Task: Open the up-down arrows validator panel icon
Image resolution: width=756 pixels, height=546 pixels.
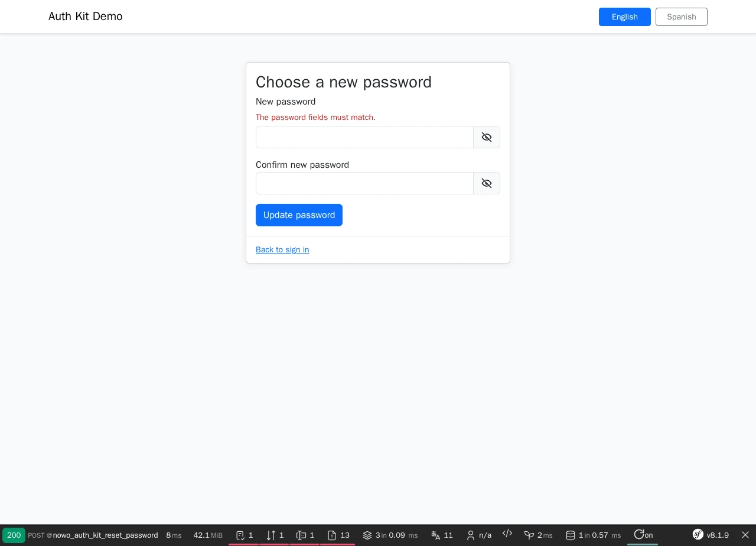Action: pos(275,535)
